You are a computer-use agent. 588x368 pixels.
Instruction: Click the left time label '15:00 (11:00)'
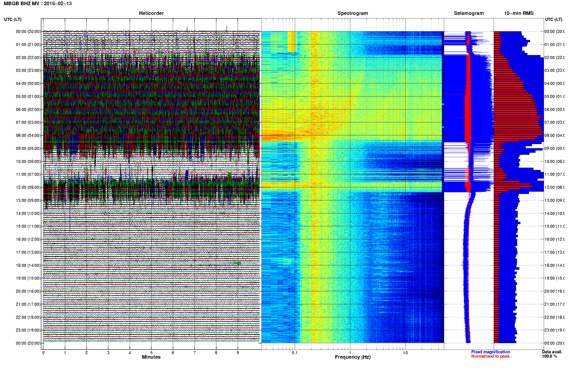tap(28, 226)
